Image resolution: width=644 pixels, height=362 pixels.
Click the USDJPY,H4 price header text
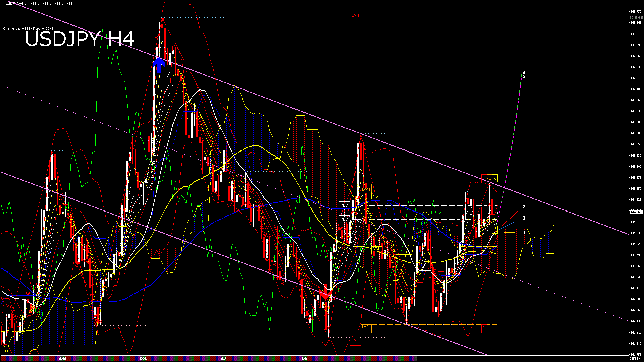tap(39, 3)
